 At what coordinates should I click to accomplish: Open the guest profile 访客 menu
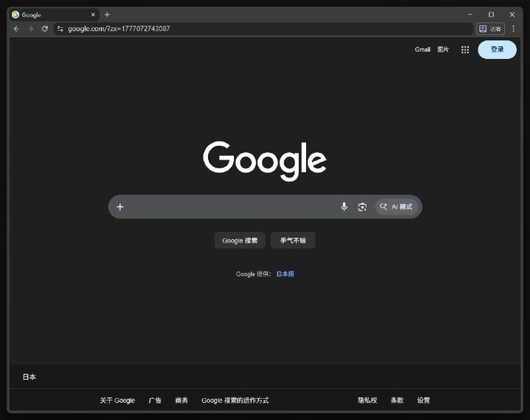point(491,28)
